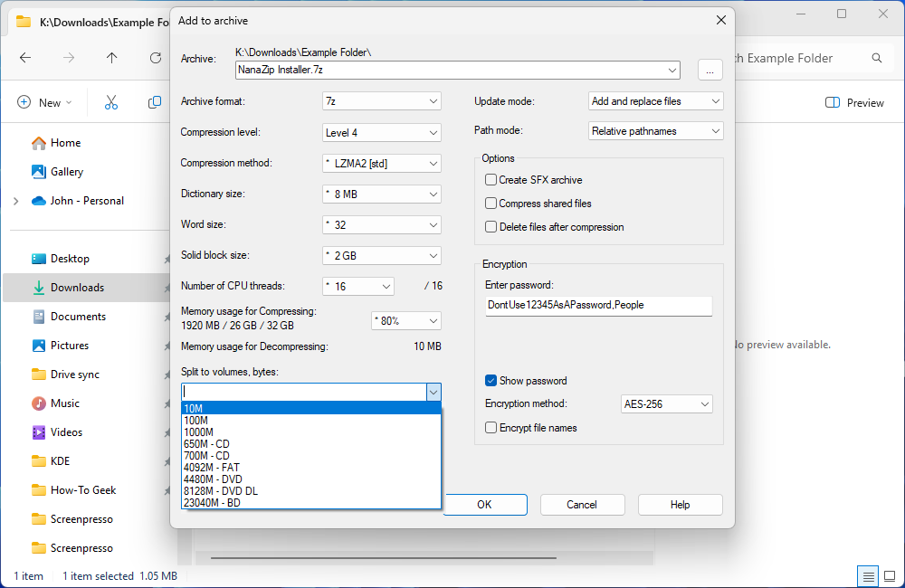Refresh the current folder view
The height and width of the screenshot is (588, 905).
point(155,57)
